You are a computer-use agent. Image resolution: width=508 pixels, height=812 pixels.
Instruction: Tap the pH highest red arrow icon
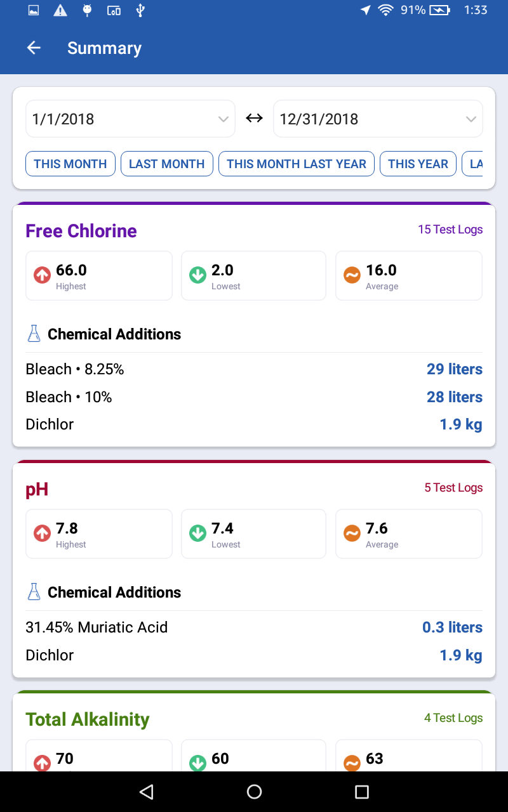coord(42,534)
